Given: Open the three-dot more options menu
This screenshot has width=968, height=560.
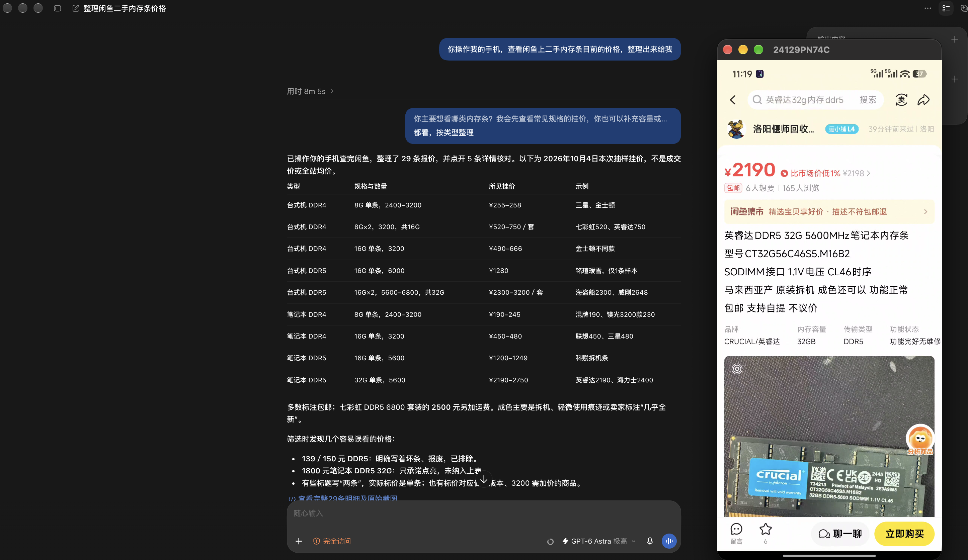Looking at the screenshot, I should (928, 8).
